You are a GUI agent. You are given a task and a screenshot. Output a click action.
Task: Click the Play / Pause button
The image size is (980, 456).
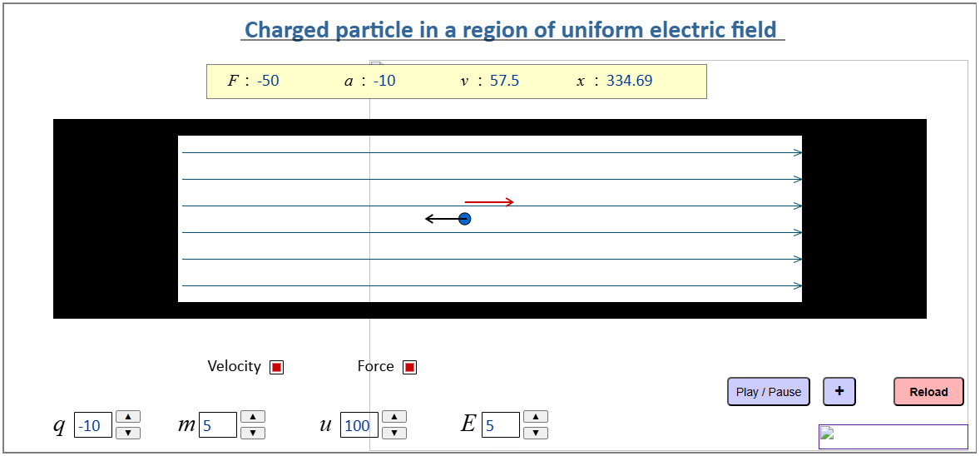769,392
